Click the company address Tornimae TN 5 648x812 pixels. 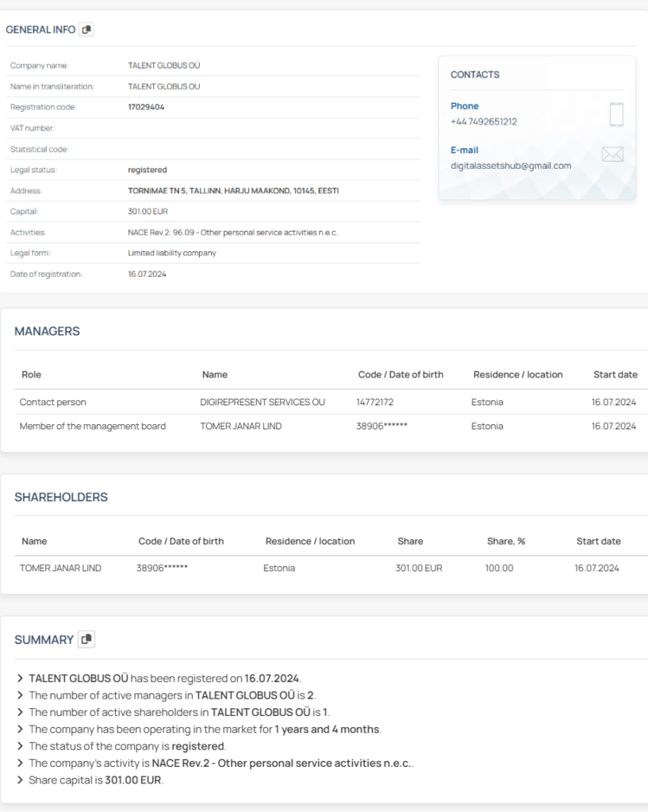point(233,191)
